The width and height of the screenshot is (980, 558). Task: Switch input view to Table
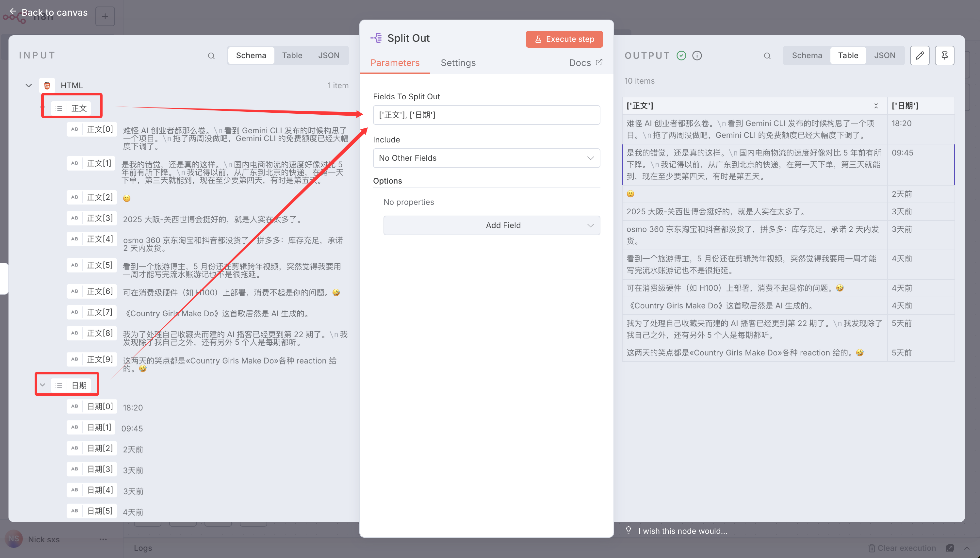pos(292,56)
